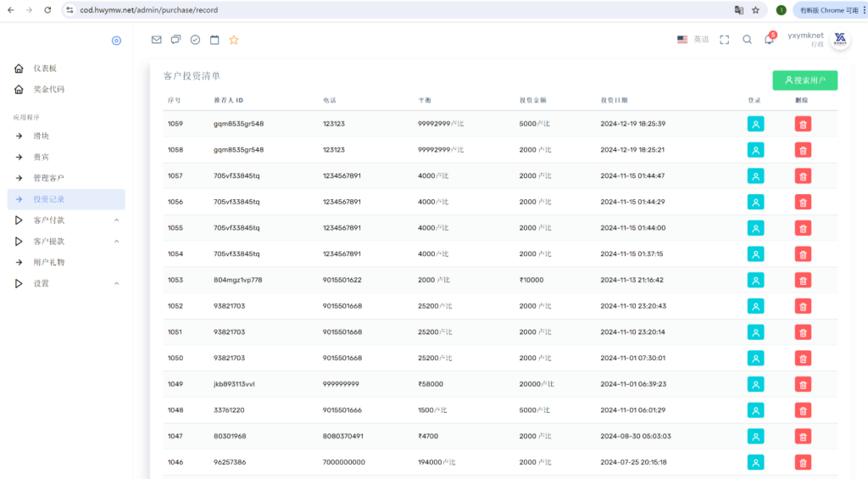
Task: Delete record row 1047
Action: click(x=804, y=437)
